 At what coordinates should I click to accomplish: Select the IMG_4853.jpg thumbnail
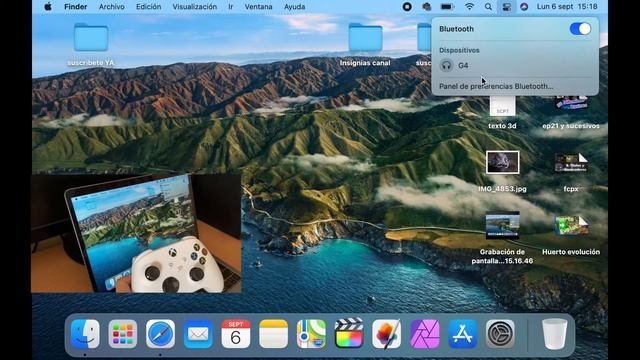502,162
